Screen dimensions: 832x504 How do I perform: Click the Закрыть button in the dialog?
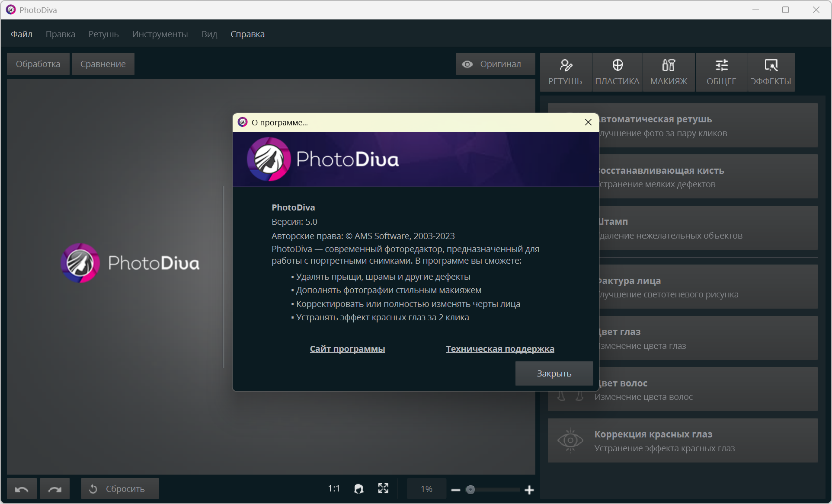tap(554, 373)
